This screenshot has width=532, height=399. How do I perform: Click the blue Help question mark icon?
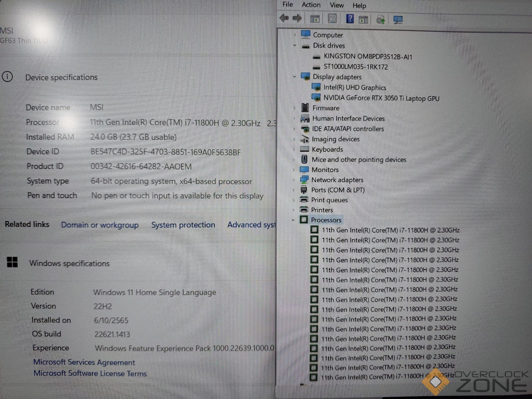click(x=350, y=19)
